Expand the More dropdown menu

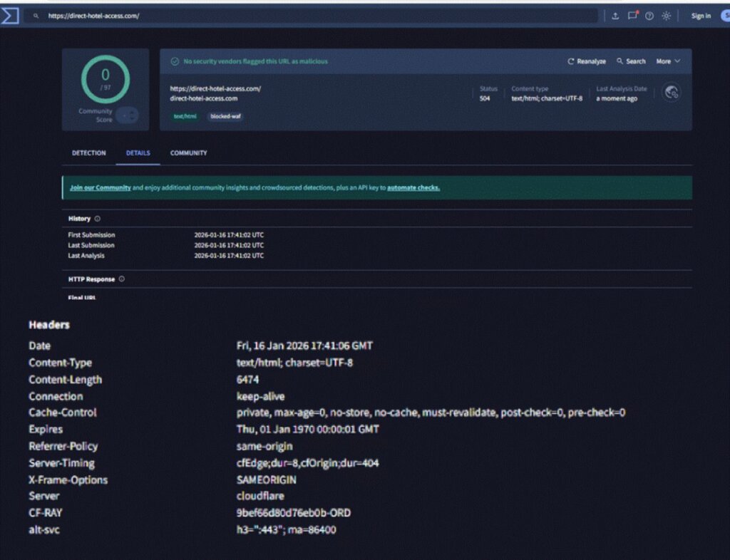click(668, 61)
